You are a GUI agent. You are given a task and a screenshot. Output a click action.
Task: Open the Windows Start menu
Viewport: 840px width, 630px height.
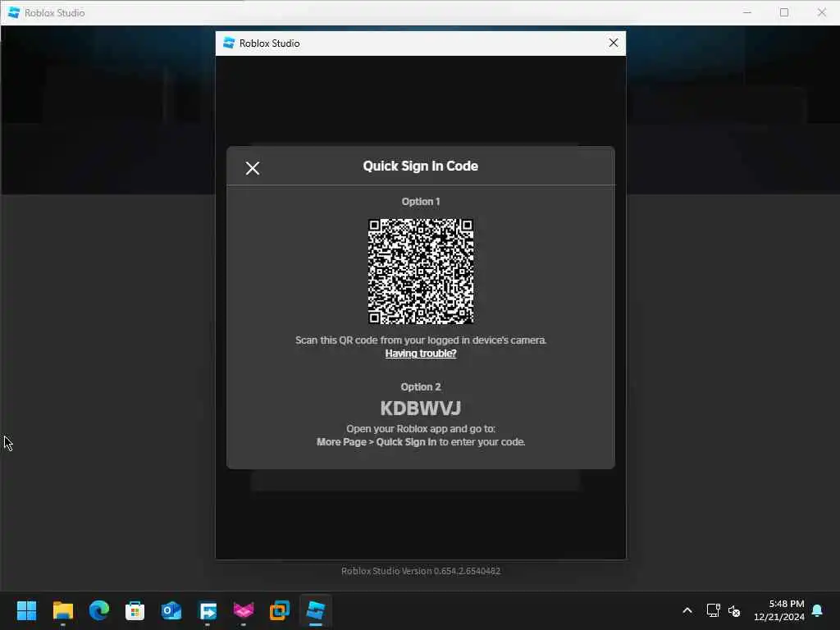[27, 610]
